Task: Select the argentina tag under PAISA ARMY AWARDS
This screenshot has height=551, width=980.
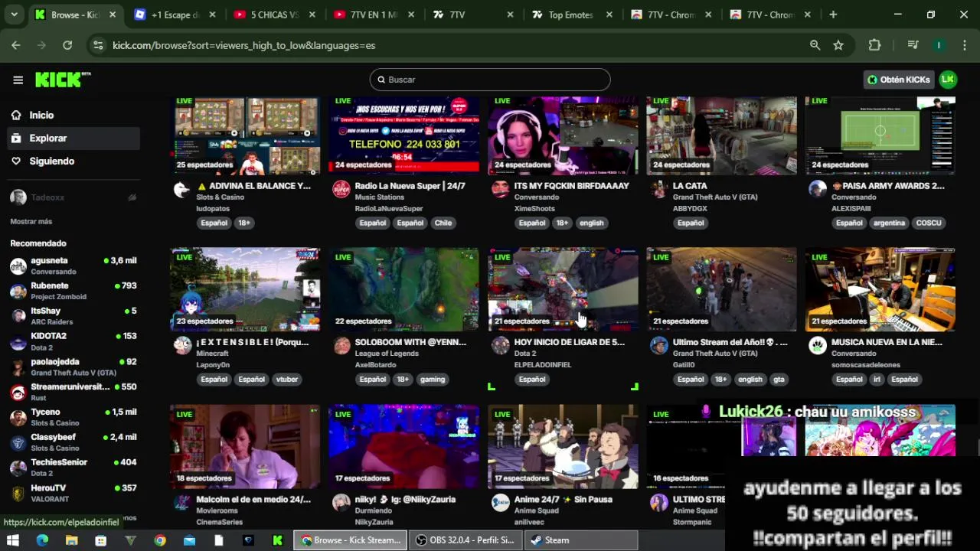Action: pyautogui.click(x=889, y=223)
